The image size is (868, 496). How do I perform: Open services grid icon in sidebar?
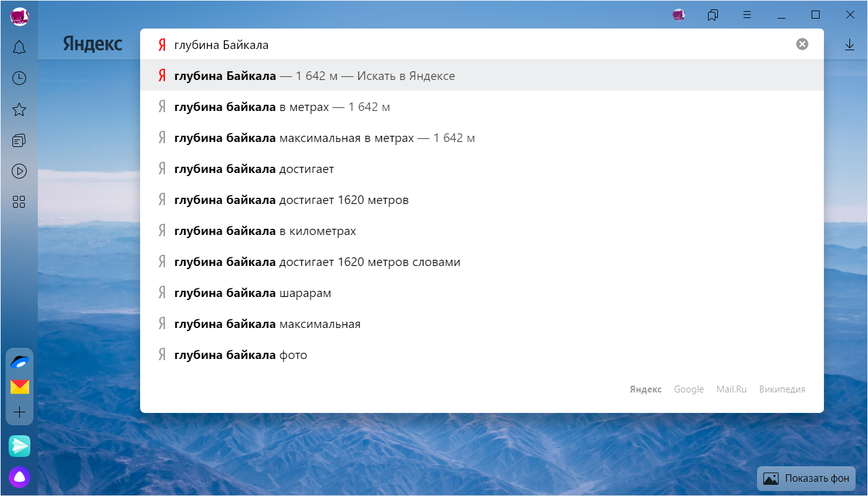click(x=19, y=202)
